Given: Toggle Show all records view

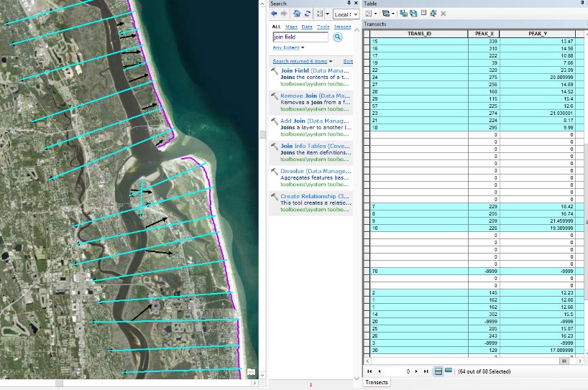Looking at the screenshot, I should point(438,371).
